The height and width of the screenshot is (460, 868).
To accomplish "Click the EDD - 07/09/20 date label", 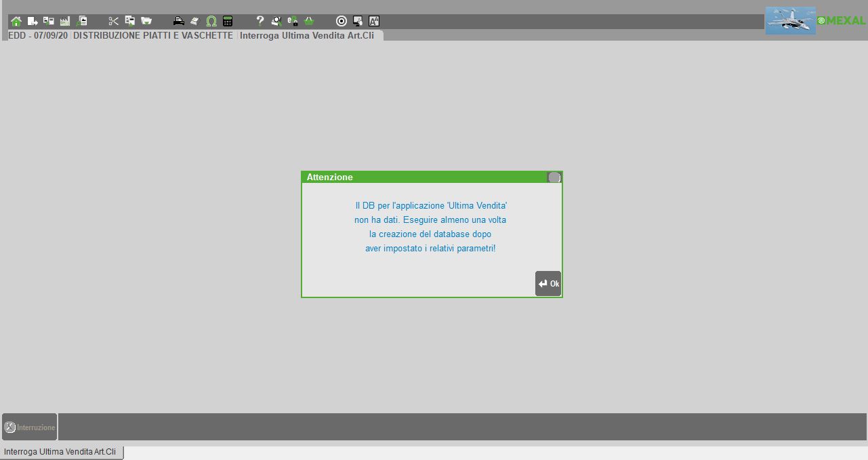I will [x=38, y=35].
